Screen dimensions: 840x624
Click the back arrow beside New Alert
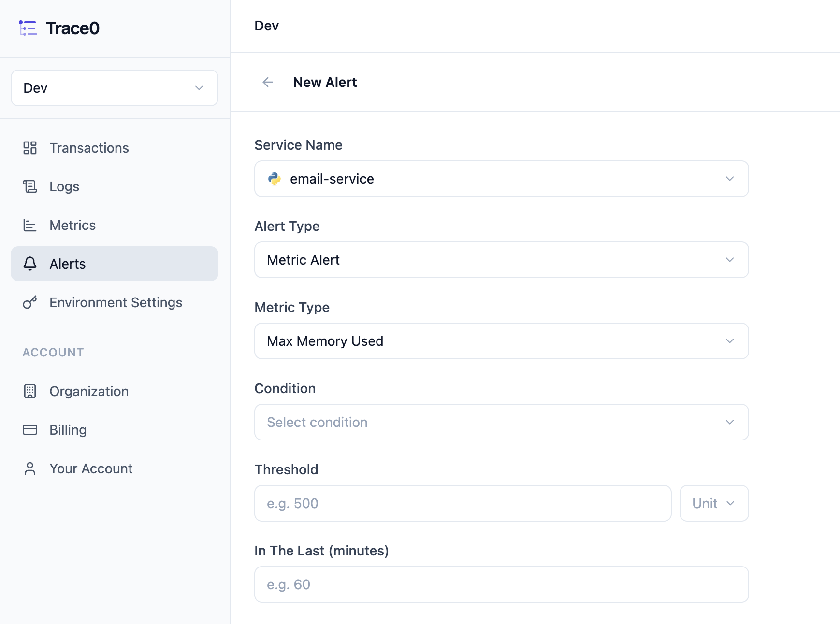click(x=268, y=82)
